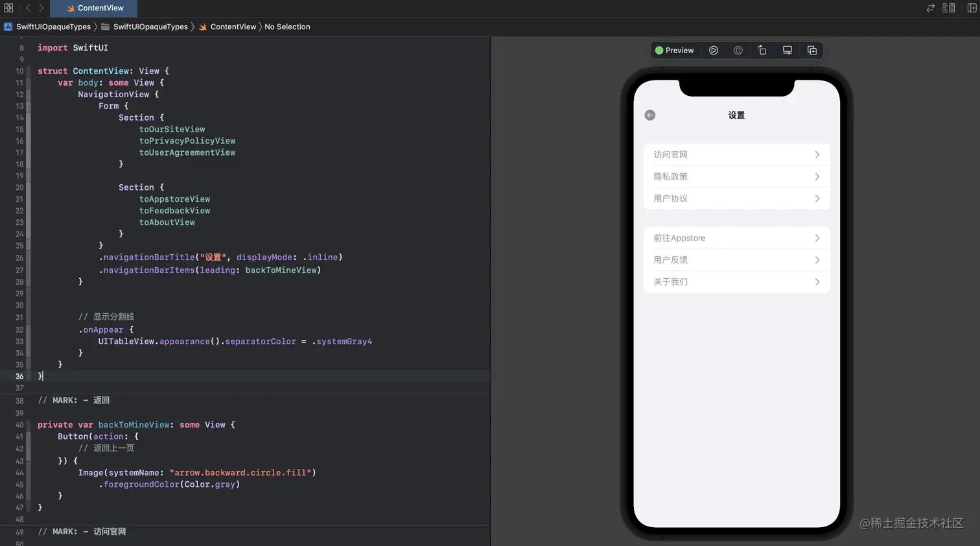Start Live Preview with the play icon

[x=714, y=51]
